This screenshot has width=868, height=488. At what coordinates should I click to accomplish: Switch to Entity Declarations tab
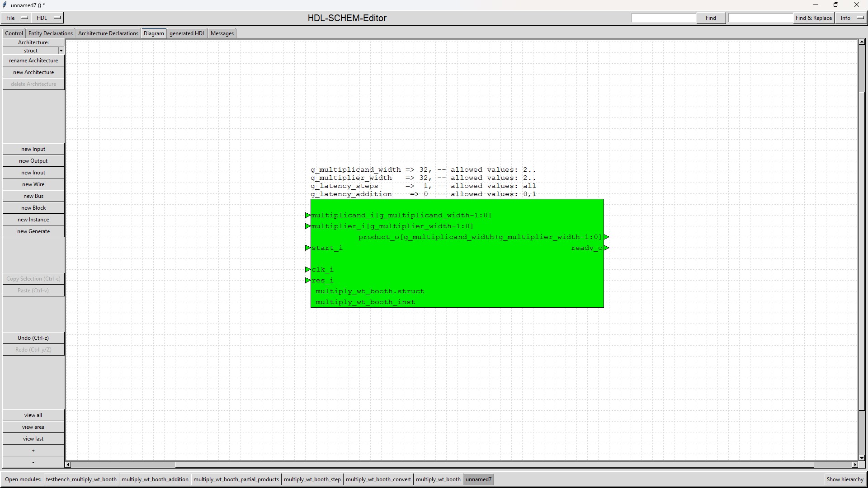coord(50,33)
